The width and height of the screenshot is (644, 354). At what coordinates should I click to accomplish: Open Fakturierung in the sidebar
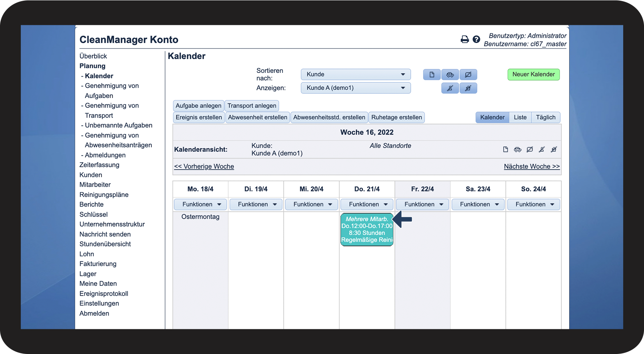(98, 264)
